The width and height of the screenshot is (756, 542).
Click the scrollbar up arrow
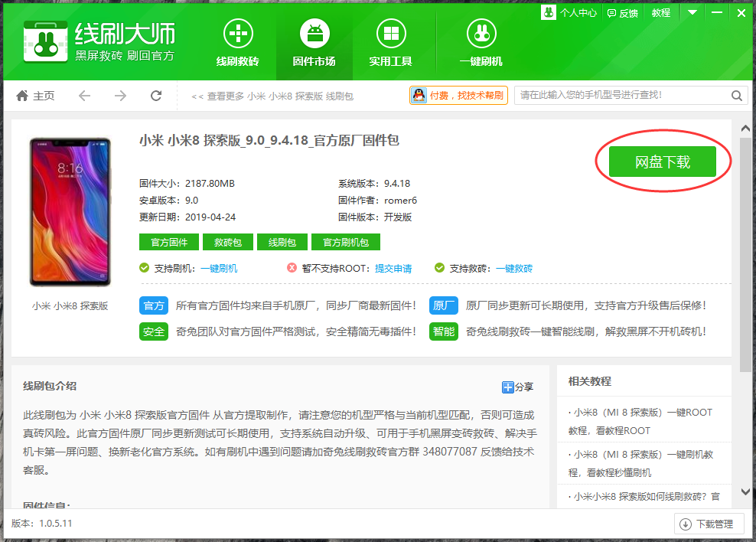745,129
